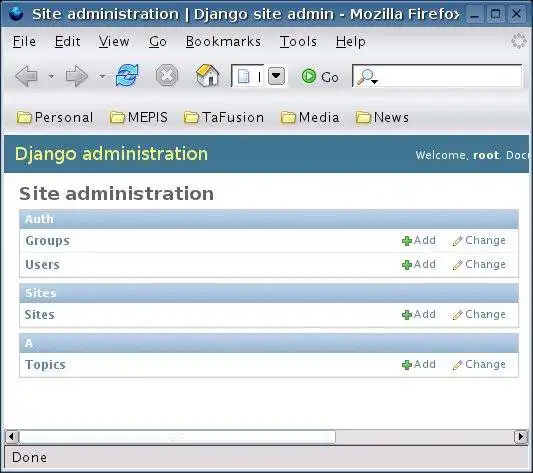
Task: Open the File menu
Action: tap(24, 41)
